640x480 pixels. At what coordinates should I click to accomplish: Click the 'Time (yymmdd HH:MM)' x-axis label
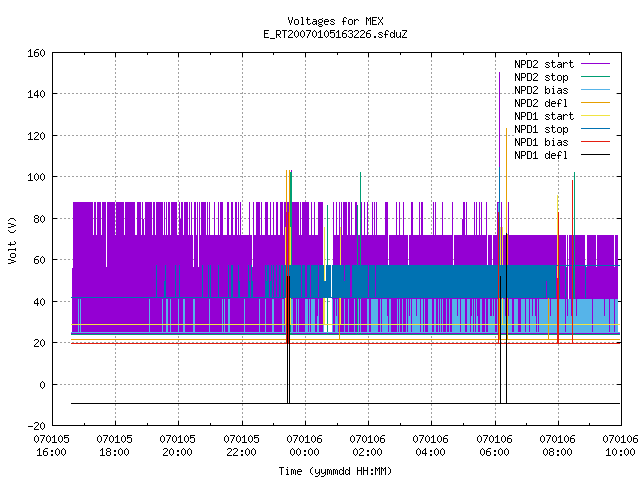coord(335,471)
